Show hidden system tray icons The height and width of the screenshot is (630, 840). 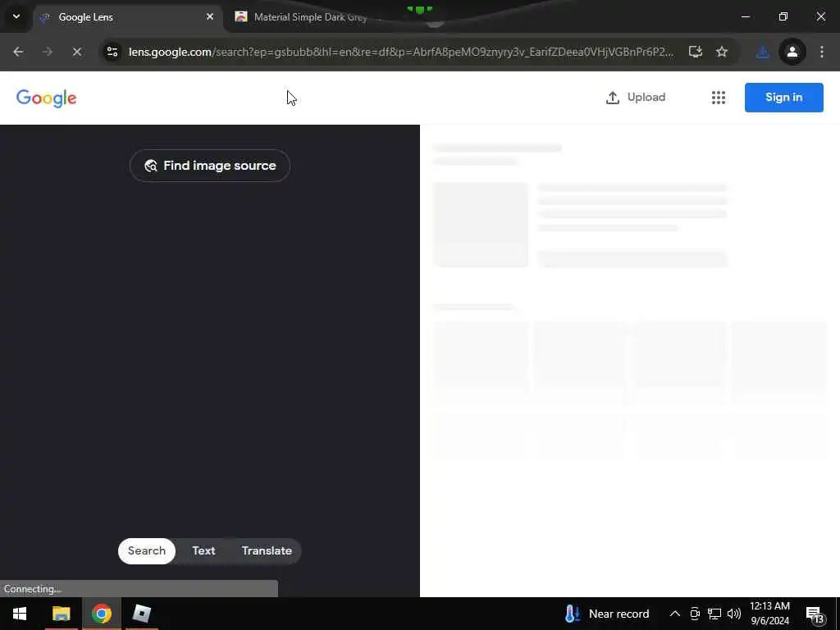(675, 614)
